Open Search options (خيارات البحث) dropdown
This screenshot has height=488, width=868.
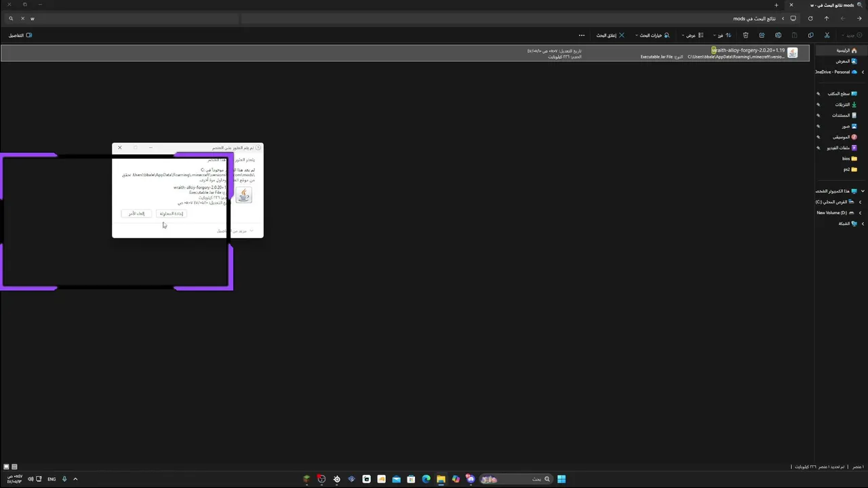[x=652, y=35]
